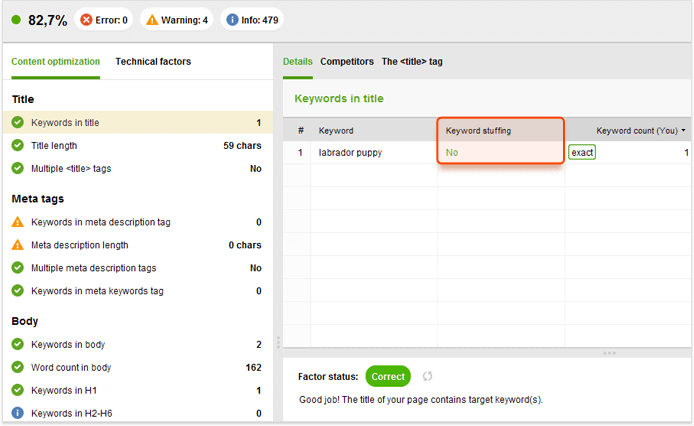The image size is (694, 426).
Task: Click the warning icon for Meta description length
Action: 17,244
